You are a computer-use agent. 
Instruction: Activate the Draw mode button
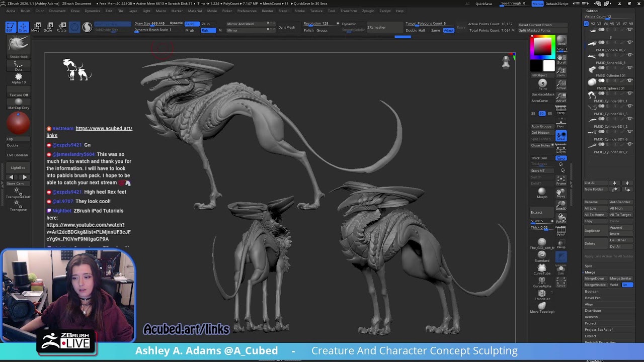coord(23,27)
